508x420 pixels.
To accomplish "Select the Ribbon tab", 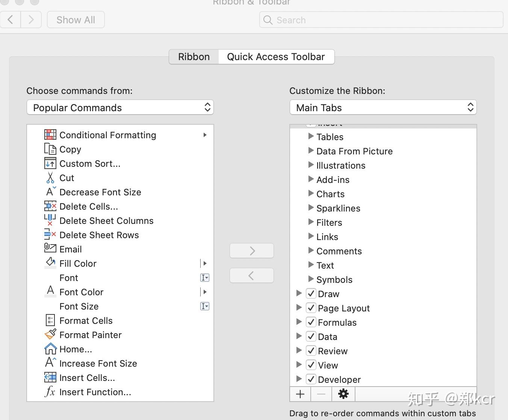I will coord(194,56).
